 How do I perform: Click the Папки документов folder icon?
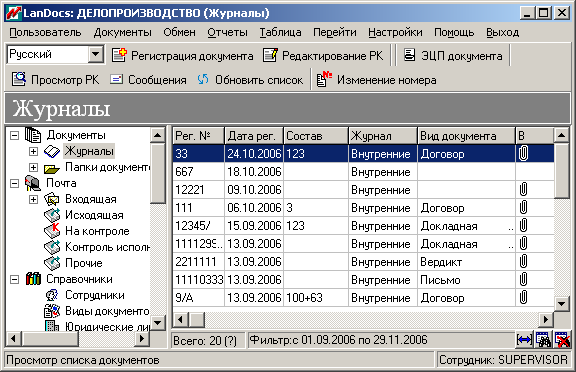tap(52, 168)
